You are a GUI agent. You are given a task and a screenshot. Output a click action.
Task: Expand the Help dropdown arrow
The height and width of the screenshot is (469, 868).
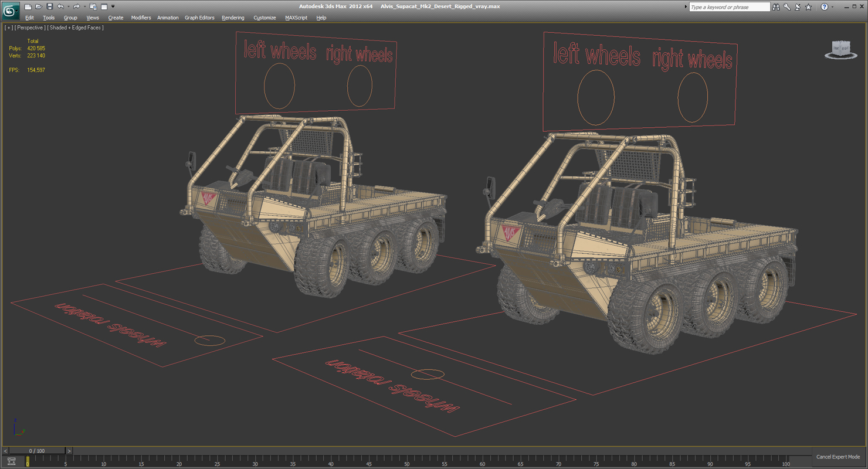[x=832, y=7]
